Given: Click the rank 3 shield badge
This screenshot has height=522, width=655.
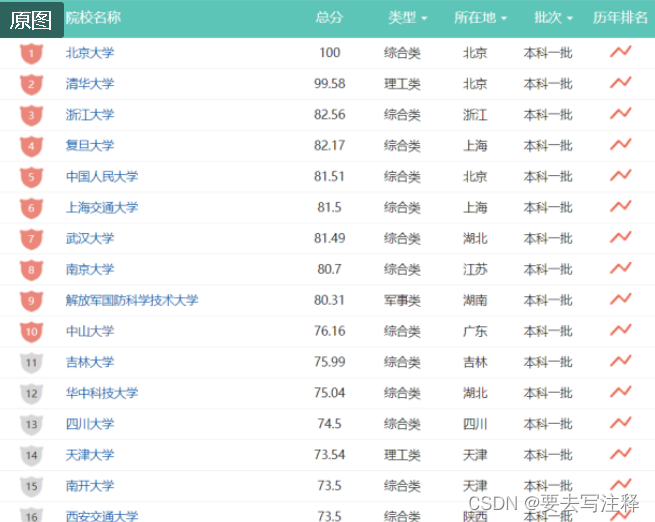Looking at the screenshot, I should pyautogui.click(x=31, y=115).
